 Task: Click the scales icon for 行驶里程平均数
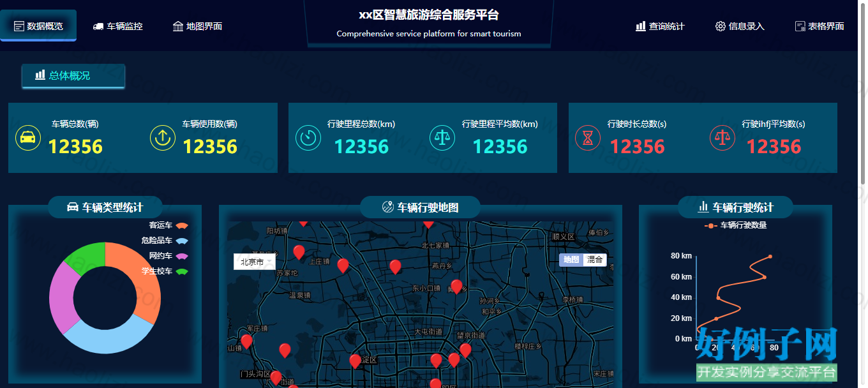pos(442,137)
